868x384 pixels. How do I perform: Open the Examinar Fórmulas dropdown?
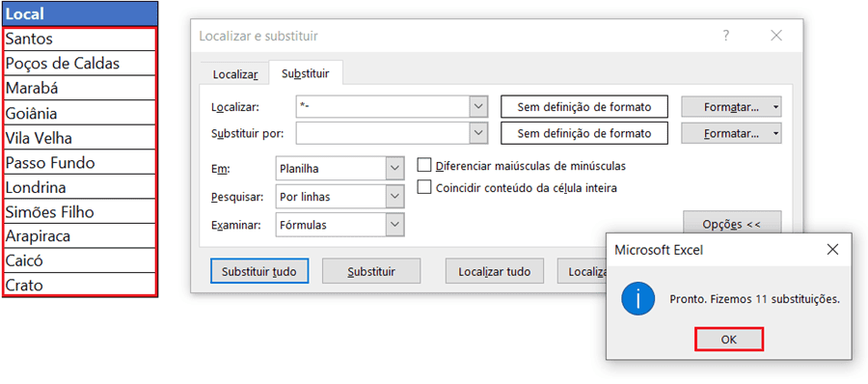click(394, 225)
